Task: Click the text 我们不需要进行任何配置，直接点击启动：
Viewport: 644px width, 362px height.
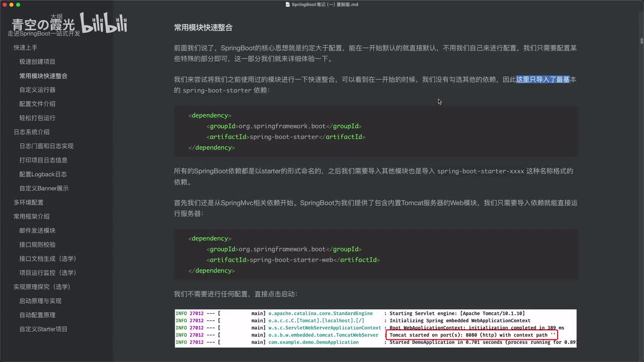Action: pos(235,294)
